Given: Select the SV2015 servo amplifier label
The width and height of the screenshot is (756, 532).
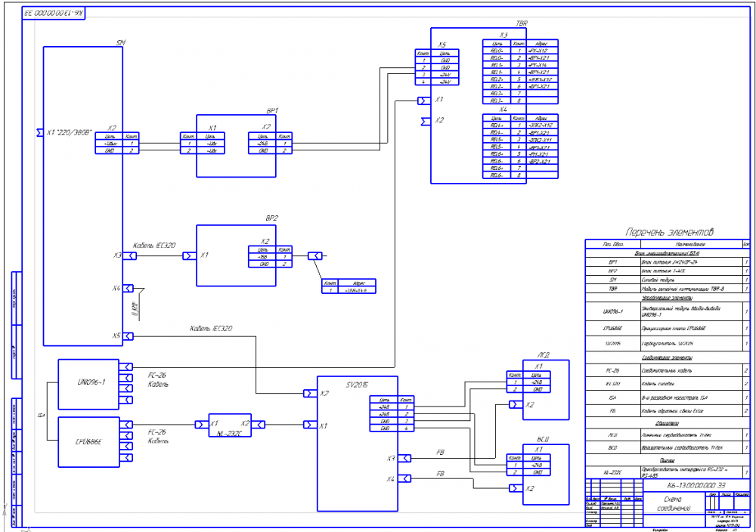Looking at the screenshot, I should [x=357, y=385].
